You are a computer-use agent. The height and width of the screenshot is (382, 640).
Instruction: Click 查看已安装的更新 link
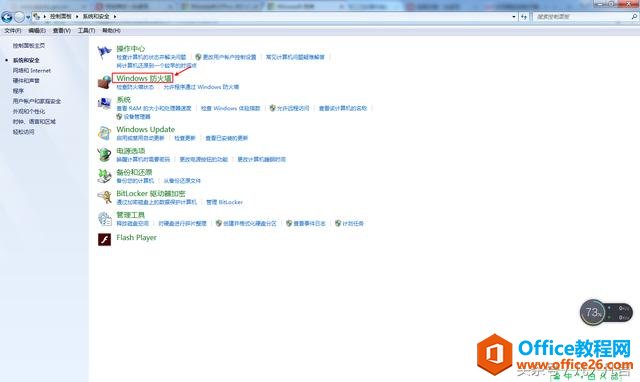tap(227, 138)
